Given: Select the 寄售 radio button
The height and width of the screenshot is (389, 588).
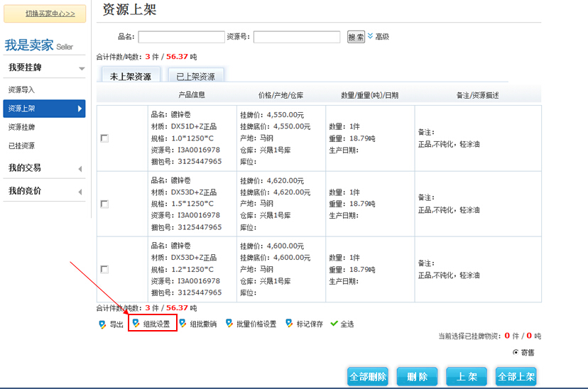Looking at the screenshot, I should 516,352.
